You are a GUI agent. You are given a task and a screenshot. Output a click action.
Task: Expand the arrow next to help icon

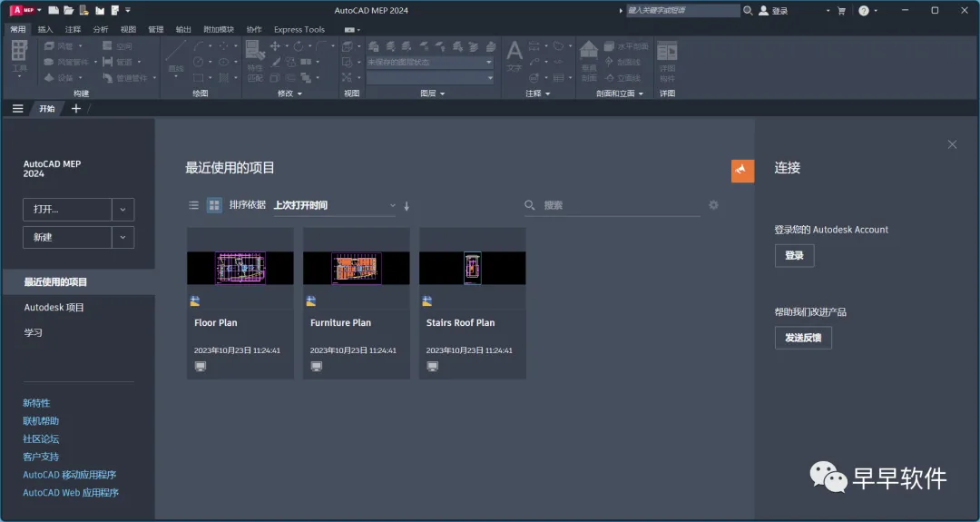point(876,11)
